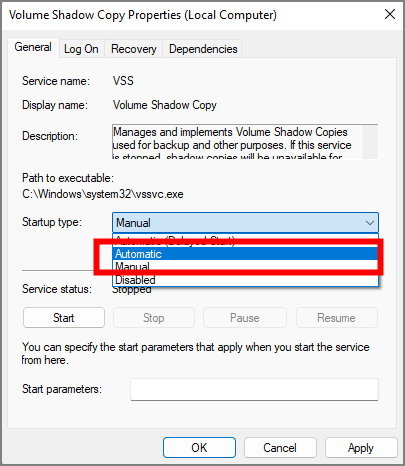Focus the Start parameters text field

254,389
